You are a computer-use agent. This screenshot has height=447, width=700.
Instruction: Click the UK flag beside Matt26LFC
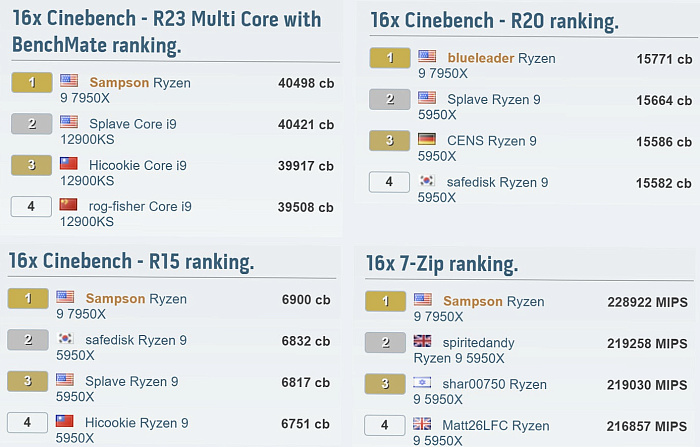pyautogui.click(x=422, y=423)
